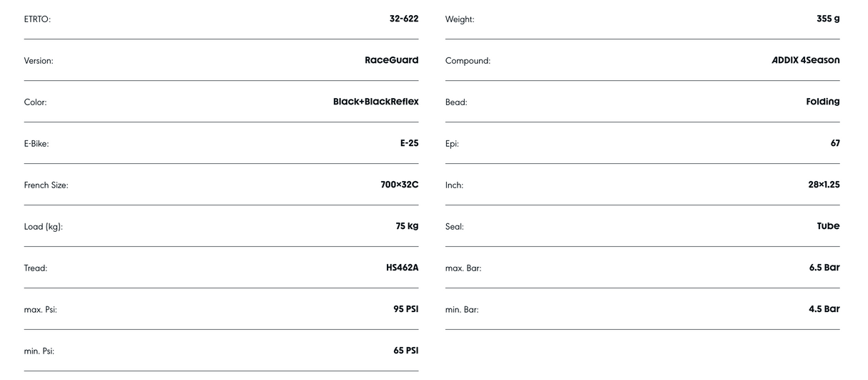Click the Weight label
The width and height of the screenshot is (868, 380).
coord(460,20)
